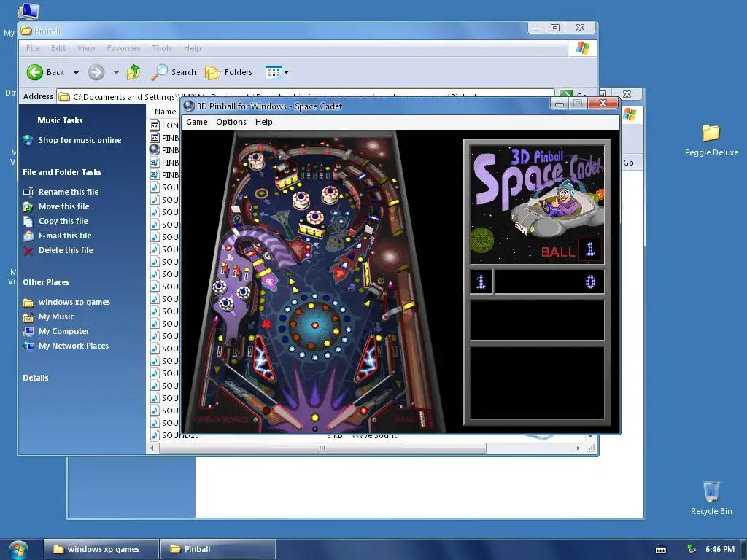This screenshot has width=747, height=560.
Task: Select the FON file at top of list
Action: point(165,125)
